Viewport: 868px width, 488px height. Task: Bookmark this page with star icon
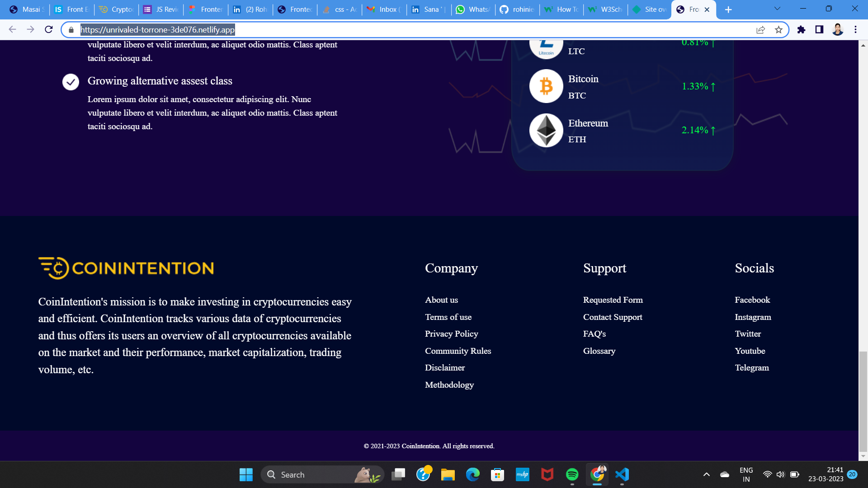click(778, 30)
